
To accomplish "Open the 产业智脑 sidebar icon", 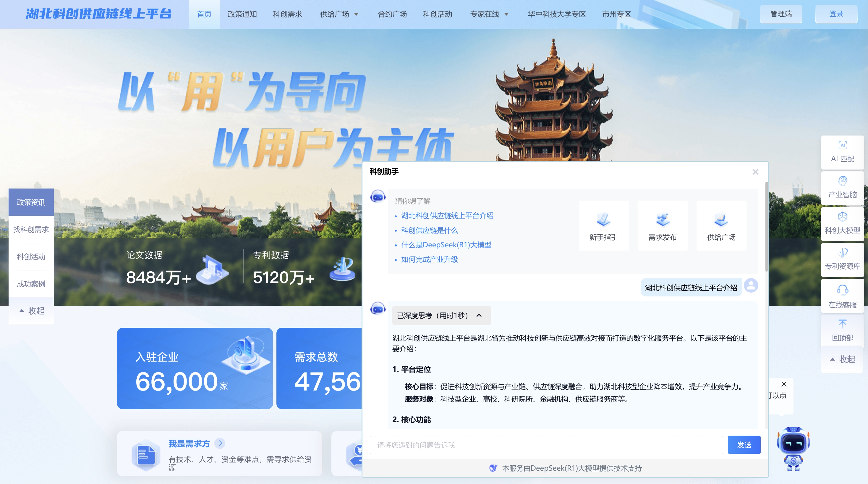I will pos(842,181).
